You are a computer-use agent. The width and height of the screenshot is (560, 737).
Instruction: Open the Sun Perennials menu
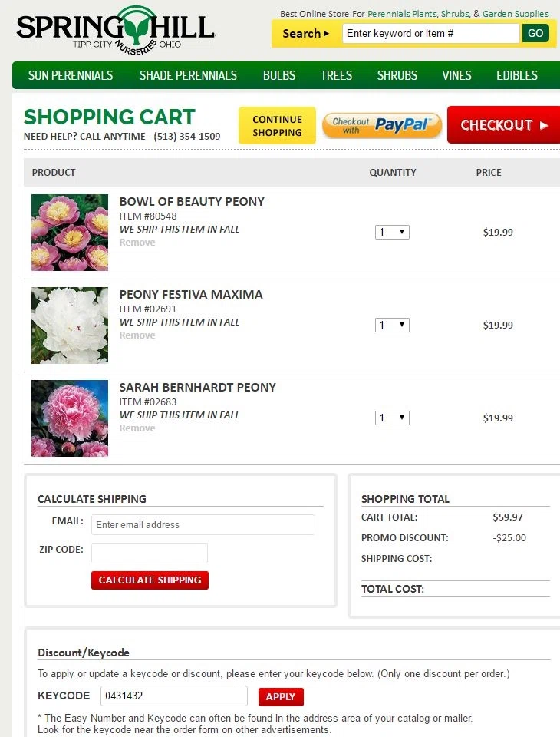click(x=71, y=75)
